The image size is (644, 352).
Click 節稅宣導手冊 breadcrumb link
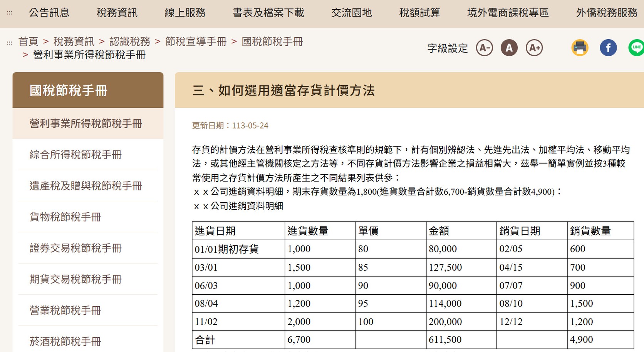tap(196, 42)
